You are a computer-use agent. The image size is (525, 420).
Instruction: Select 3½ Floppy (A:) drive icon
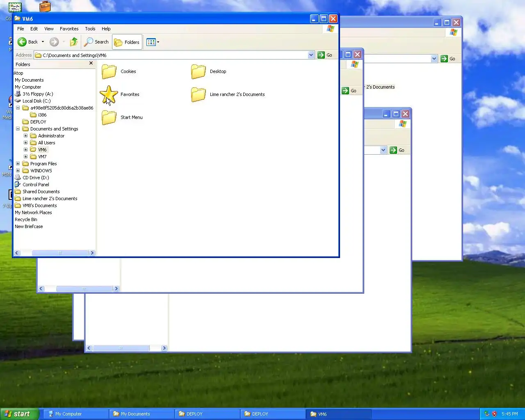pyautogui.click(x=18, y=94)
